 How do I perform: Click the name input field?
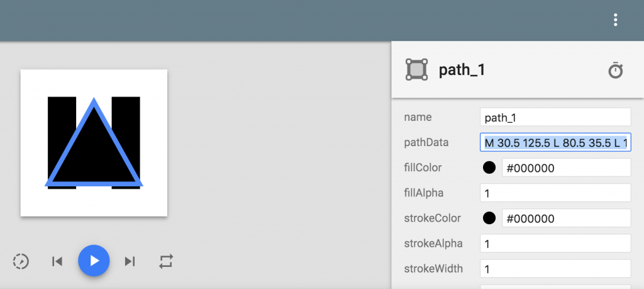tap(555, 117)
